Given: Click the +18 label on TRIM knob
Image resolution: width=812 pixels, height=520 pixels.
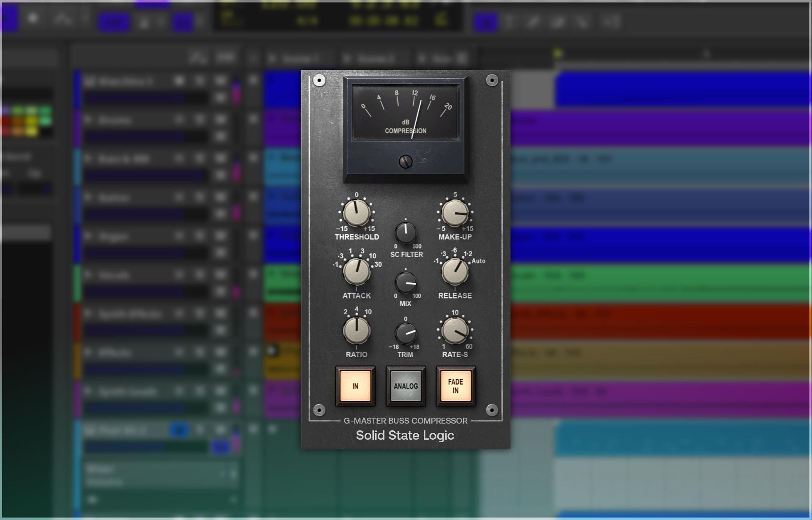Looking at the screenshot, I should [x=414, y=347].
